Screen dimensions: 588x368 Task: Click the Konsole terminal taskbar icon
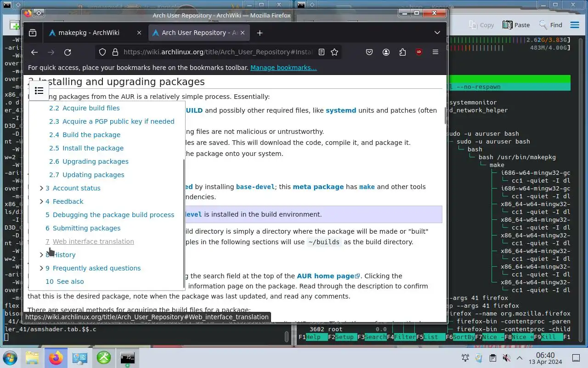point(128,358)
